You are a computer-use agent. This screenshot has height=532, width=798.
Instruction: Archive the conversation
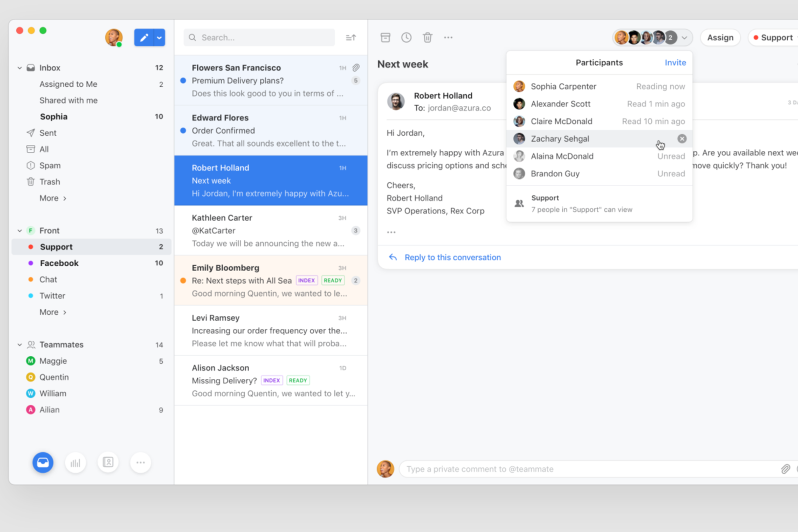pyautogui.click(x=385, y=37)
